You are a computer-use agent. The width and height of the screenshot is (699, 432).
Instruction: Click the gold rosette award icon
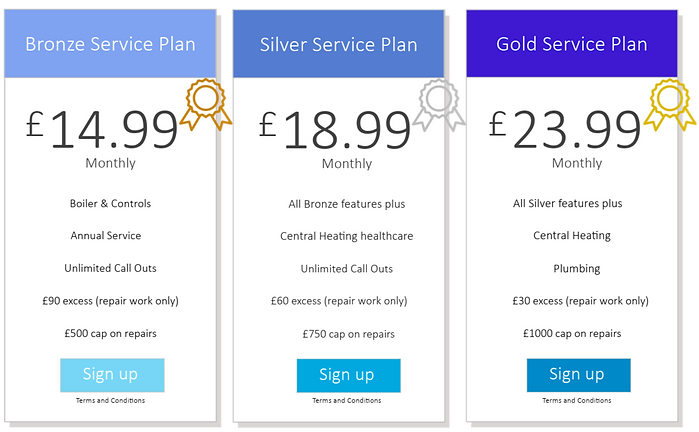[x=670, y=105]
